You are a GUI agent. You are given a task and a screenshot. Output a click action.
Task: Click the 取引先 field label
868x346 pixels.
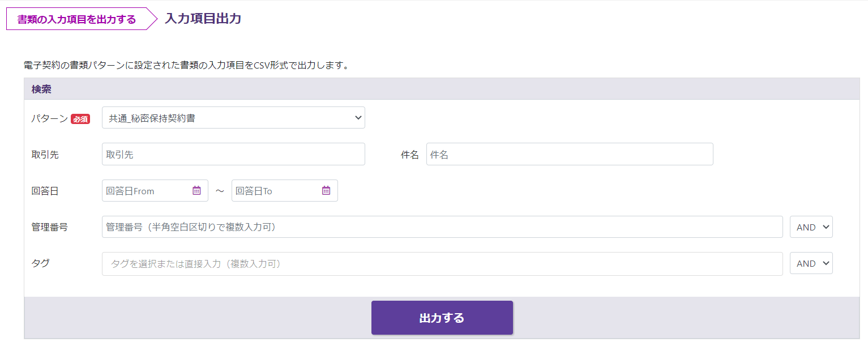click(x=45, y=155)
